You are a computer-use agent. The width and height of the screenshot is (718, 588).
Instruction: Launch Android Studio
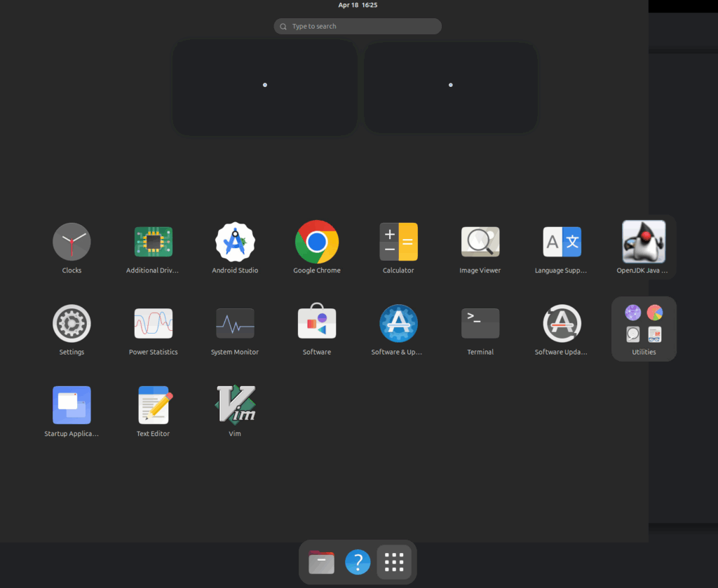[x=235, y=242]
